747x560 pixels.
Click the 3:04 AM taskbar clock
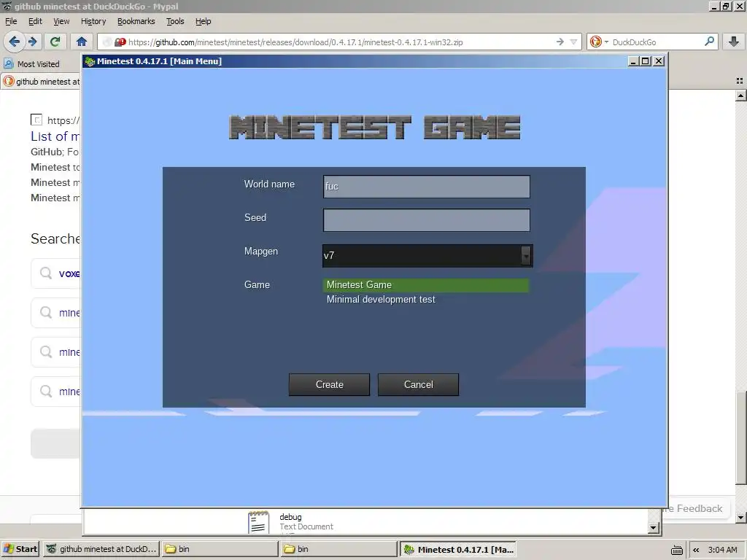(x=723, y=550)
